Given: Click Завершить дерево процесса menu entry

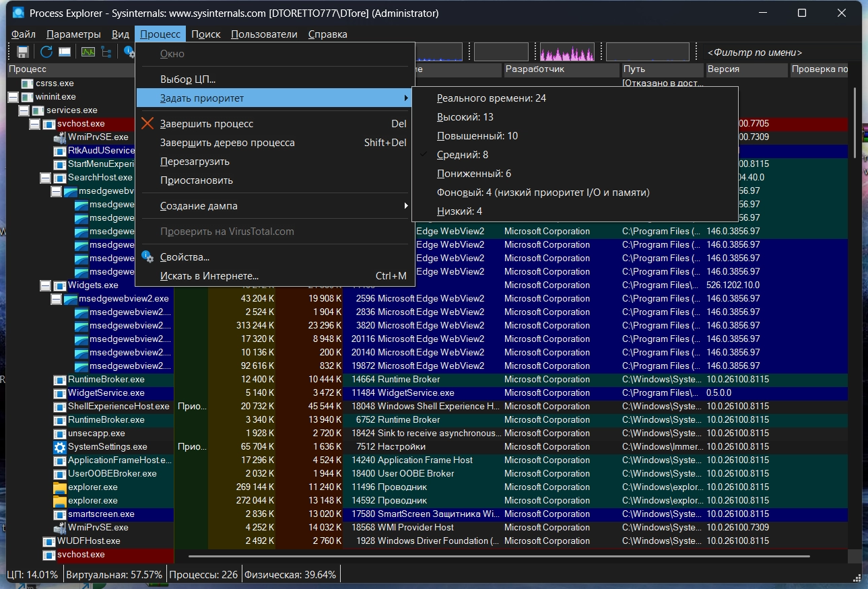Looking at the screenshot, I should tap(227, 143).
